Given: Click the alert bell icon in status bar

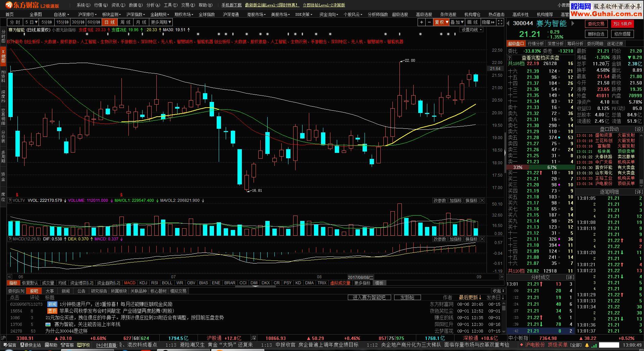Looking at the screenshot, I should point(587,345).
